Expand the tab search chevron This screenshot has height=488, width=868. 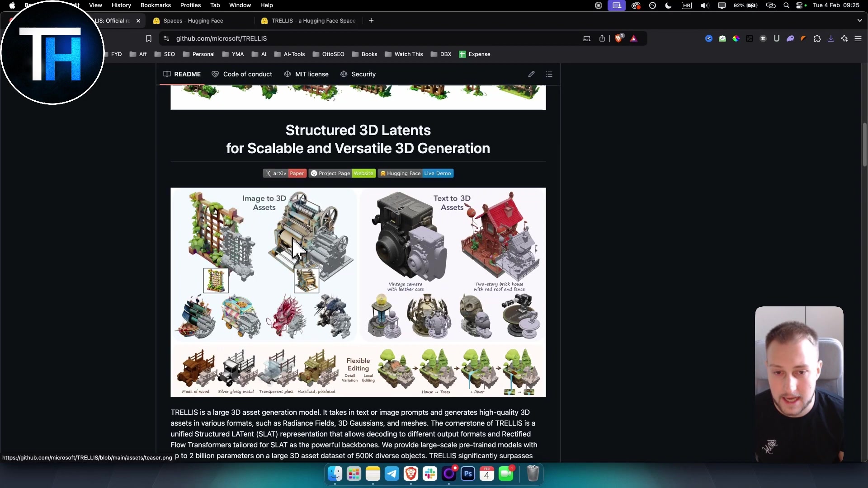pyautogui.click(x=859, y=20)
